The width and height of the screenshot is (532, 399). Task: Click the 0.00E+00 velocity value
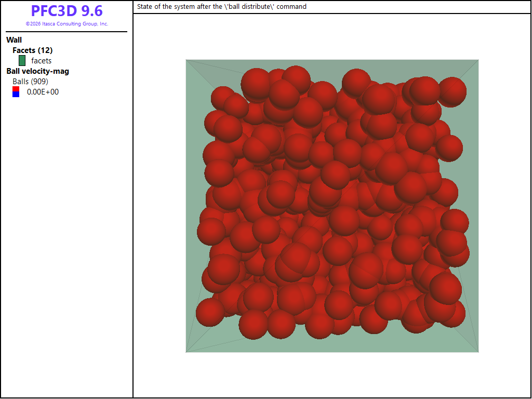coord(43,92)
